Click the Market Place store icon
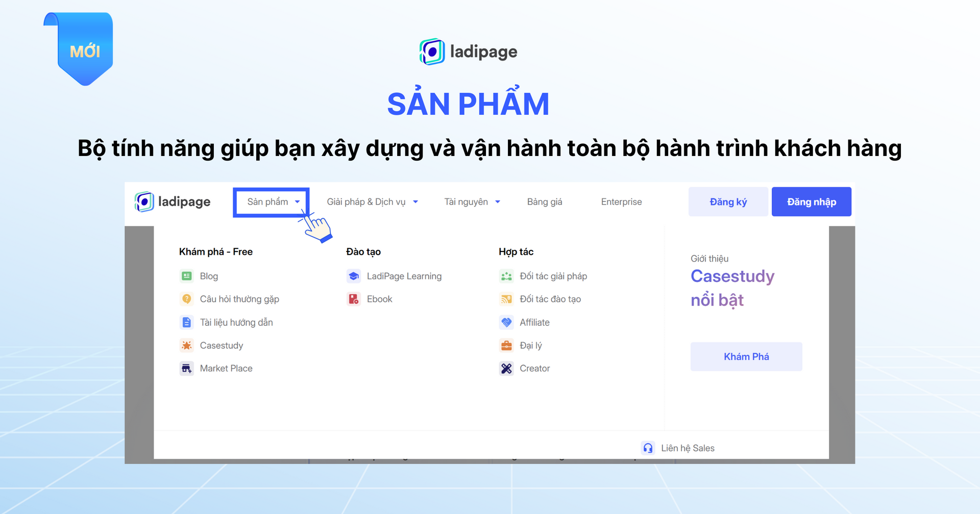 (x=187, y=368)
